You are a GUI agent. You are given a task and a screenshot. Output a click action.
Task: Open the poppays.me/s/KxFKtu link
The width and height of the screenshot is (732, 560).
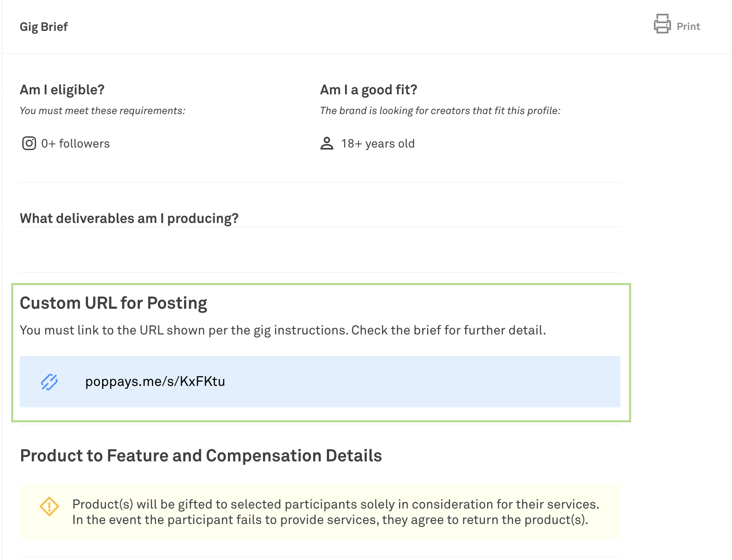tap(155, 381)
